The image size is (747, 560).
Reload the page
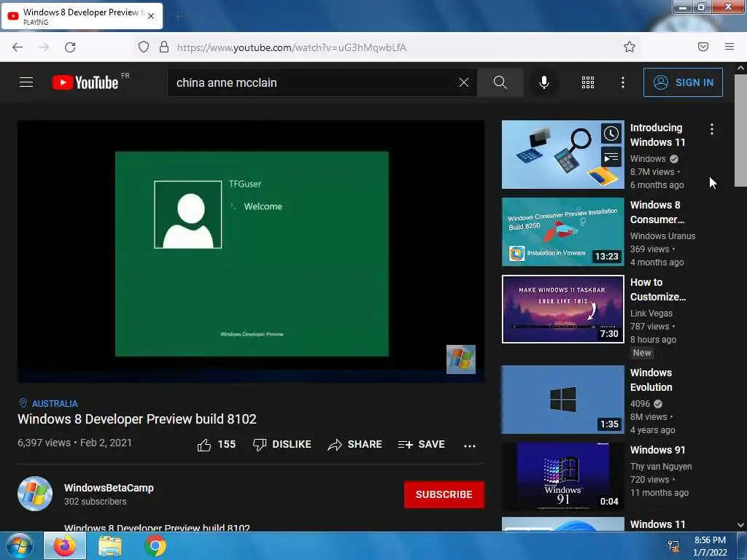coord(70,47)
